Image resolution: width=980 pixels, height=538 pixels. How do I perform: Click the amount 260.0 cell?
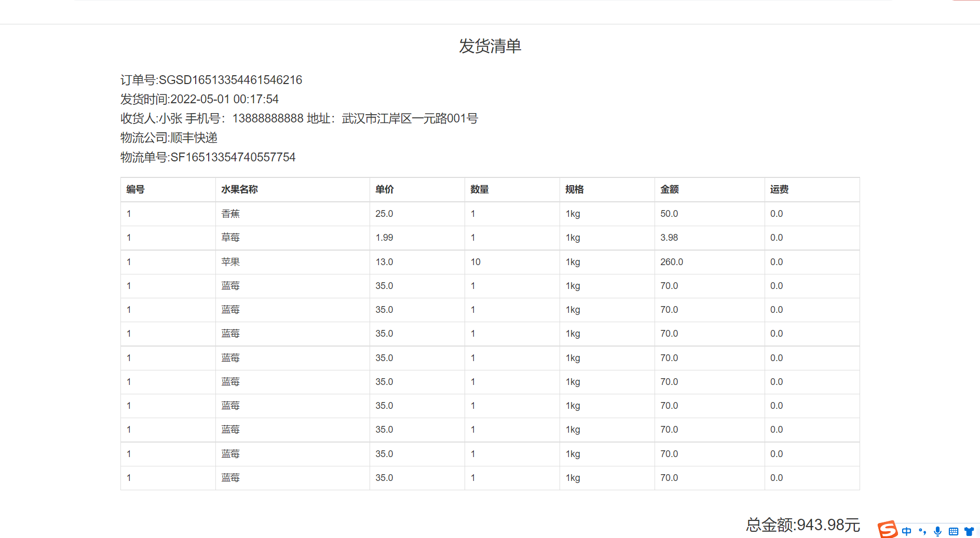click(x=710, y=262)
